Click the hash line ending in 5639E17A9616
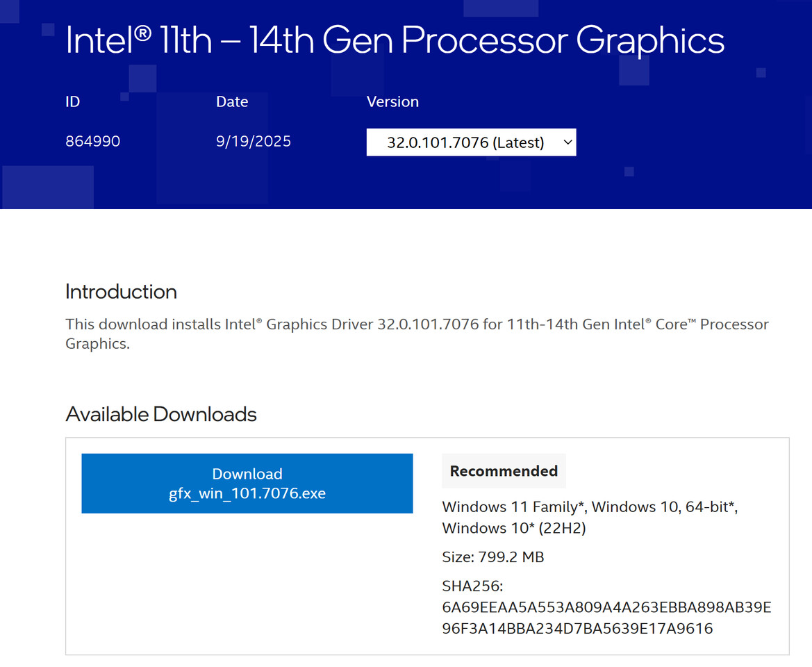This screenshot has width=812, height=667. click(577, 629)
